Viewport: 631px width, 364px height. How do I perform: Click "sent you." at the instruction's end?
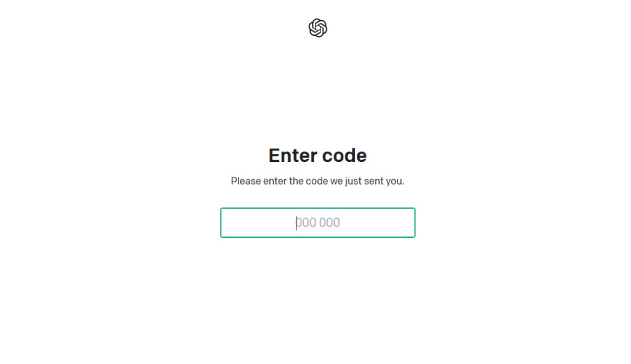tap(386, 181)
